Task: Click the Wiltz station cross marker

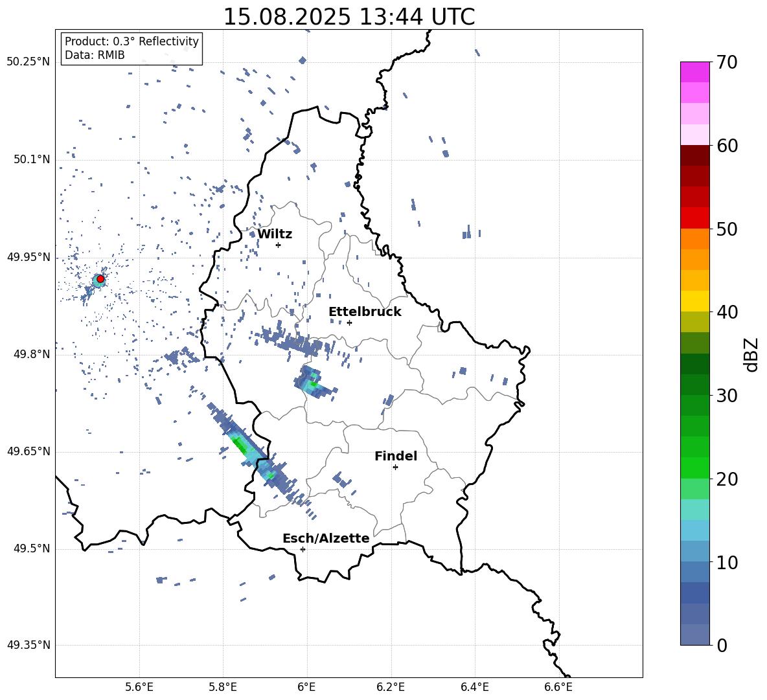Action: tap(278, 245)
